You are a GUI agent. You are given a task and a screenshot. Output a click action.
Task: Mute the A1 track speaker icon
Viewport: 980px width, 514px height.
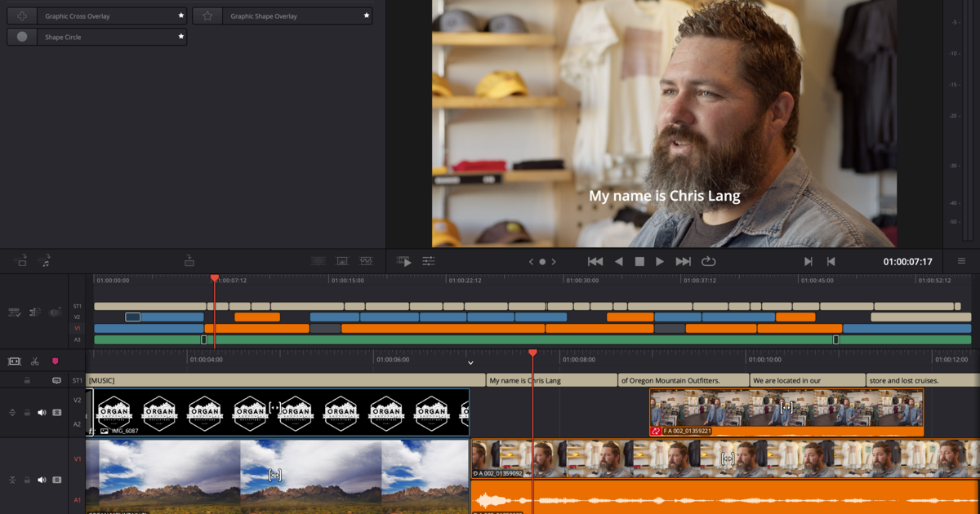pos(42,479)
